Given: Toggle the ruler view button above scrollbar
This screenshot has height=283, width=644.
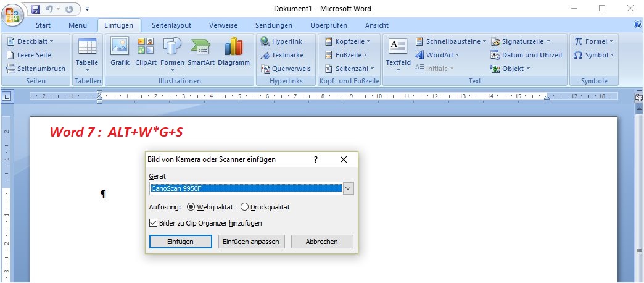Looking at the screenshot, I should (x=638, y=97).
